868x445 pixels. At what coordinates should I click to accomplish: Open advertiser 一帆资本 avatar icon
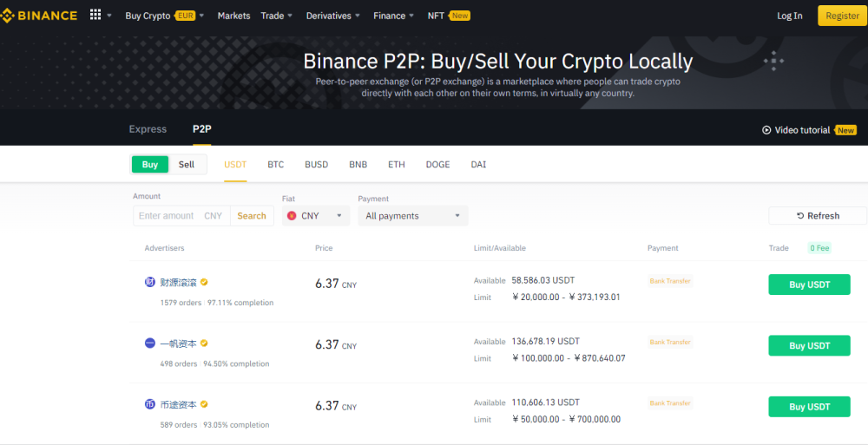tap(150, 344)
